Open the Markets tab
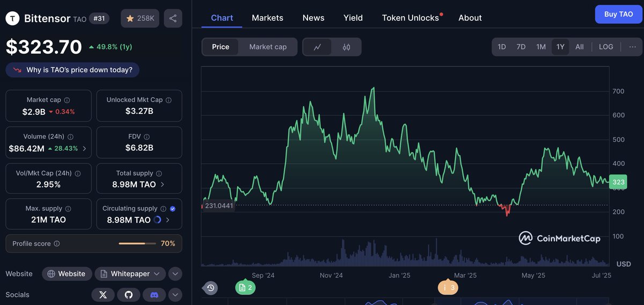Viewport: 644px width, 305px height. click(267, 18)
